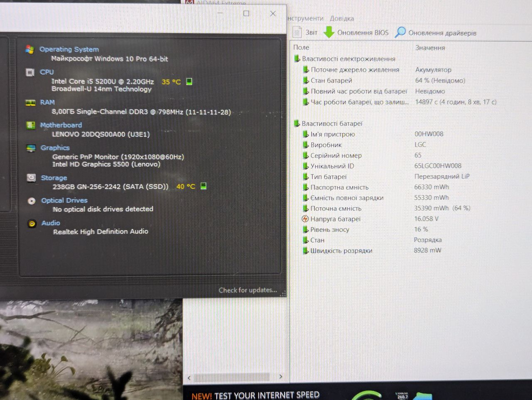Click the green CPU temperature indicator
The image size is (532, 400).
click(x=189, y=81)
